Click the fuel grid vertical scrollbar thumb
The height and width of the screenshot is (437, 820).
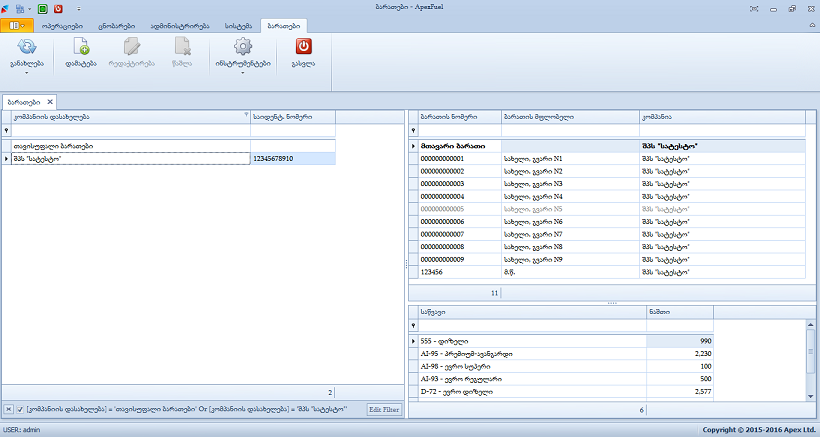pos(811,351)
